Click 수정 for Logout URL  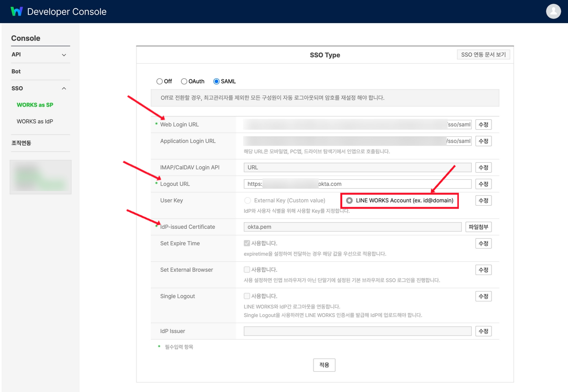[x=483, y=184]
